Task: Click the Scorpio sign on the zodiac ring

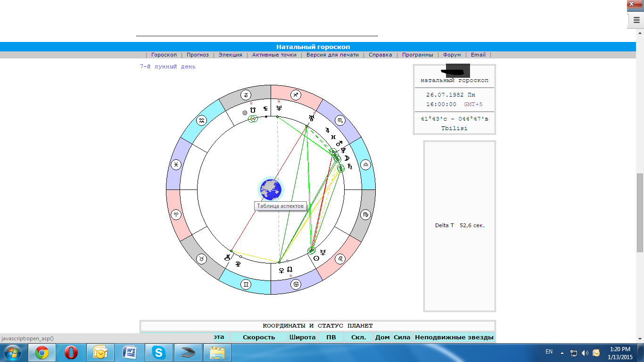Action: click(x=341, y=121)
